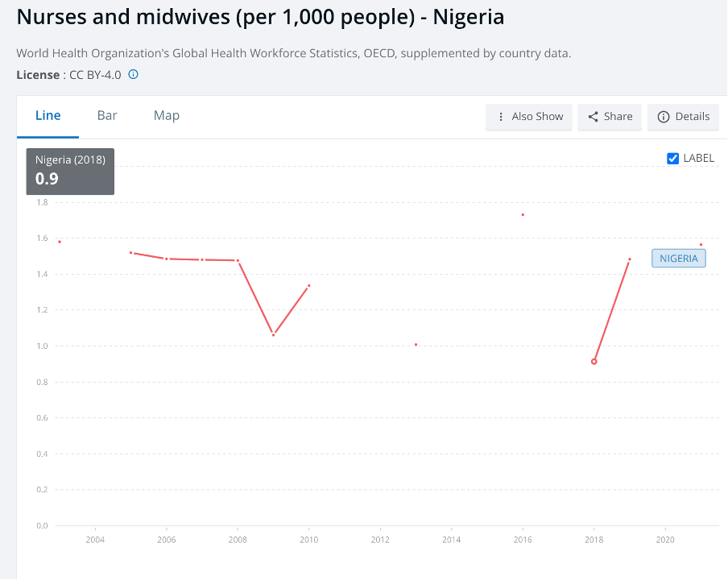This screenshot has width=728, height=580.
Task: Click the license info icon next to CC BY-4.0
Action: click(x=133, y=74)
